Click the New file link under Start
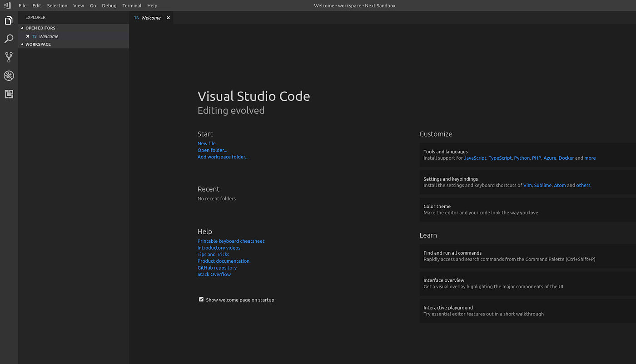This screenshot has height=364, width=636. pos(206,143)
